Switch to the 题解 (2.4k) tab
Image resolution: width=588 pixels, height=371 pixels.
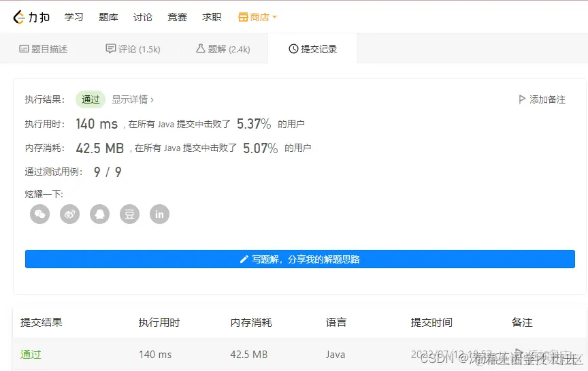223,49
